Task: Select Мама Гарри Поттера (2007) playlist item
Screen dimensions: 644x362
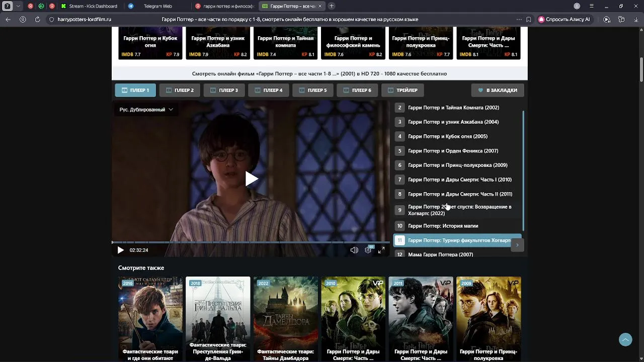Action: 457,254
